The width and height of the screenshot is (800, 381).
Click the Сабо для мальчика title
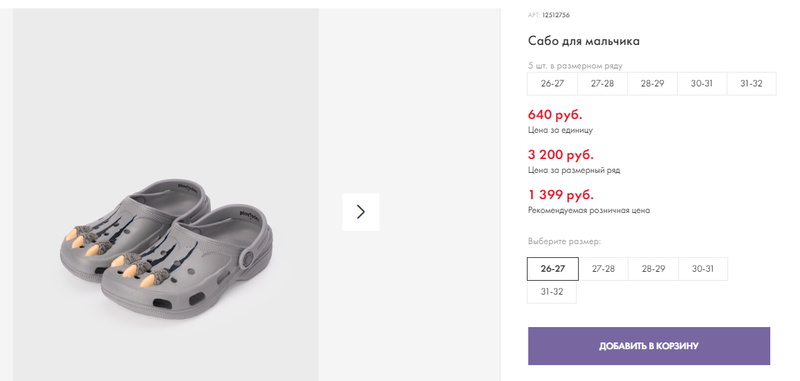click(x=584, y=41)
